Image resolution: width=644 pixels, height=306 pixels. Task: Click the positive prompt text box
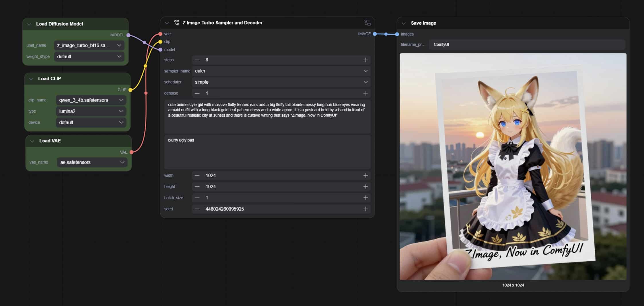267,116
